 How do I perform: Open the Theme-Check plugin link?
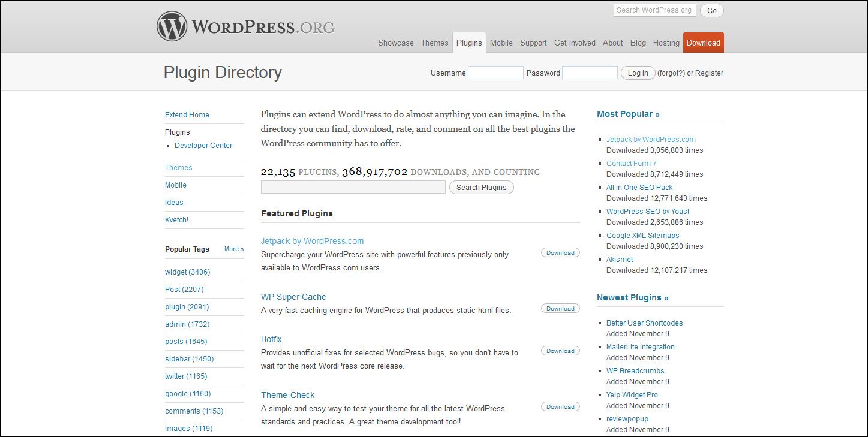(287, 395)
